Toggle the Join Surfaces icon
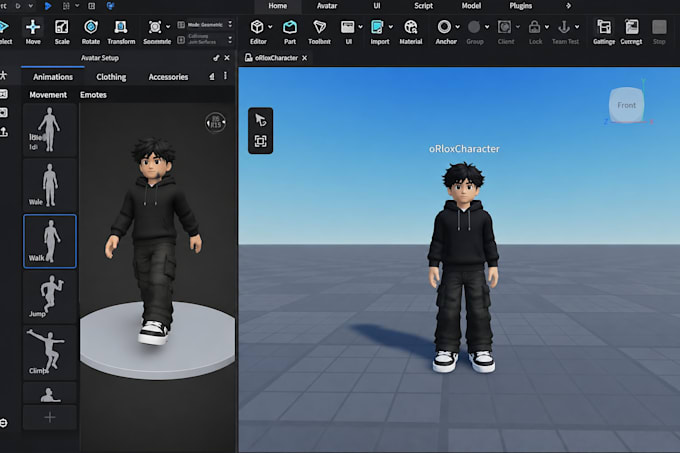Viewport: 680px width, 453px height. 181,40
